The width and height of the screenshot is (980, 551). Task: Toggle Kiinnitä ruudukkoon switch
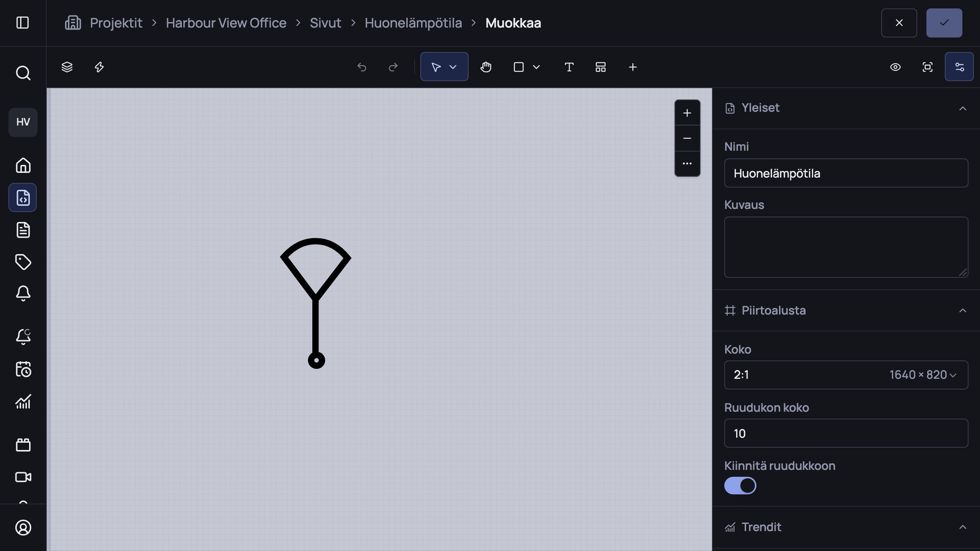tap(740, 486)
